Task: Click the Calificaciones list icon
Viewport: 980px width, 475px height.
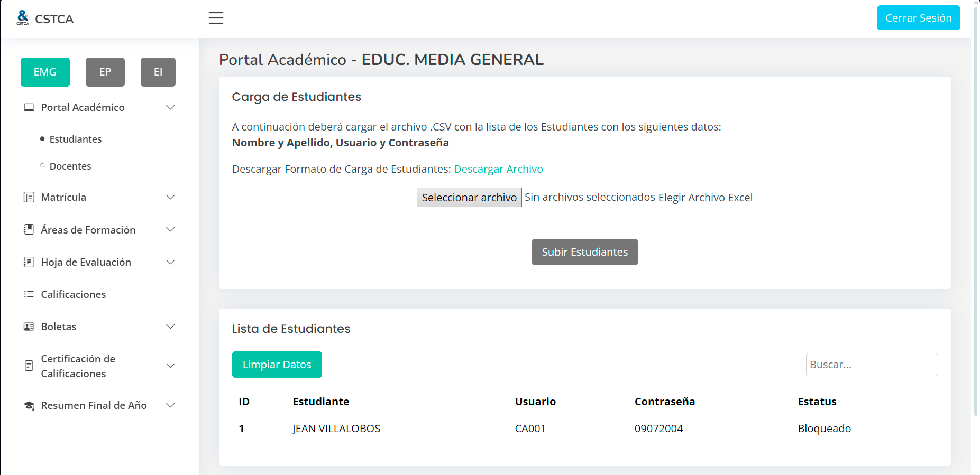Action: (x=29, y=294)
